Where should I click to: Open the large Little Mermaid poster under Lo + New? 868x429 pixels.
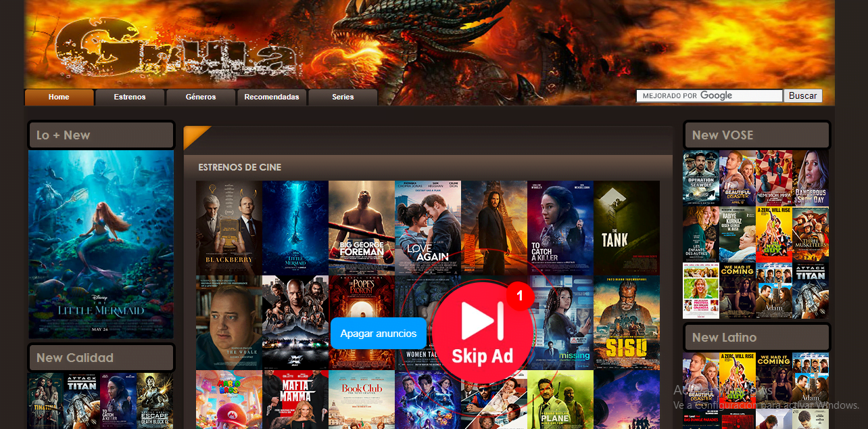coord(101,244)
